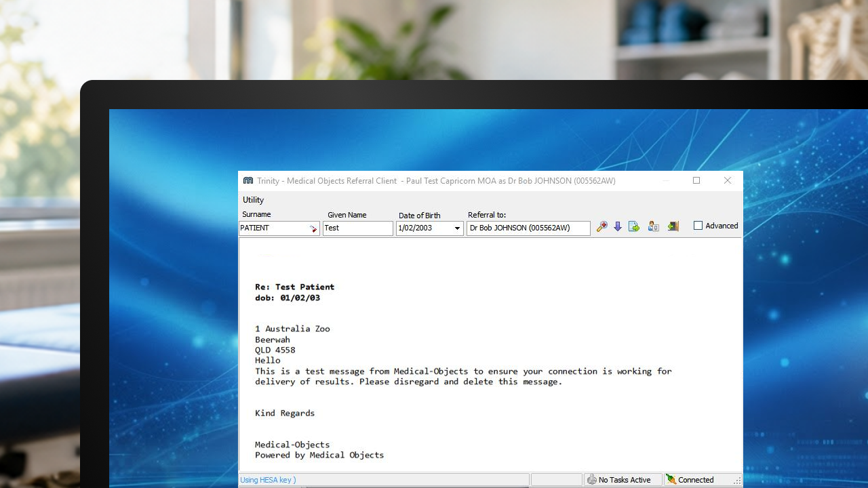Click the date value 1/02/2003
Screen dimensions: 868x488
pyautogui.click(x=415, y=228)
